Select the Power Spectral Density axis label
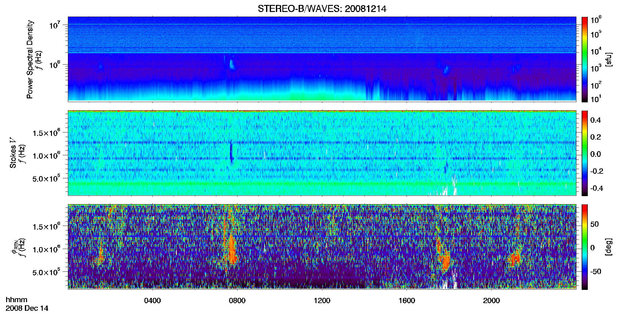Image resolution: width=644 pixels, height=332 pixels. [x=30, y=59]
